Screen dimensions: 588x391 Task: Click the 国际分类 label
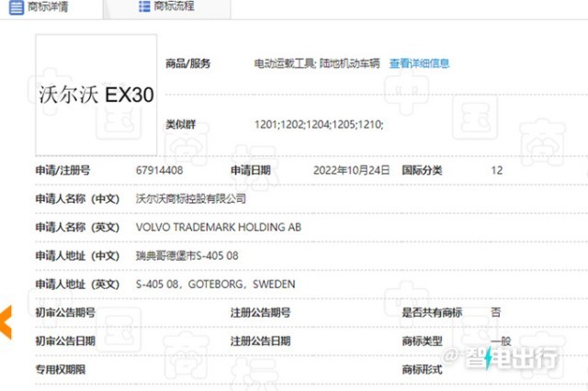coord(422,171)
